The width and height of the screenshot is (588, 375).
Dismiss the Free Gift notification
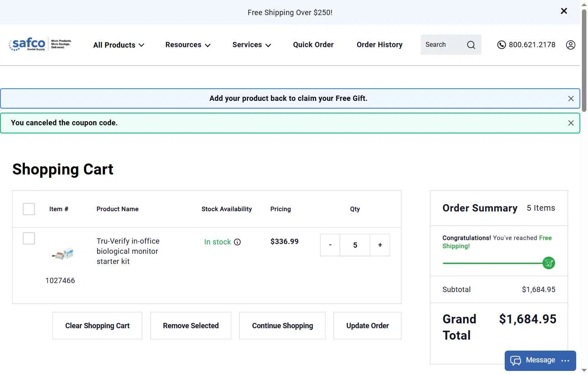(x=571, y=98)
